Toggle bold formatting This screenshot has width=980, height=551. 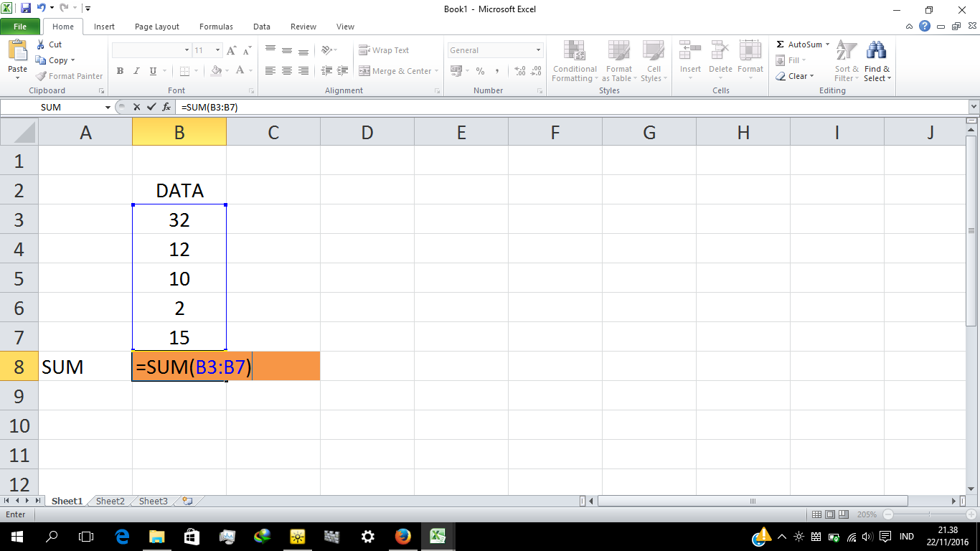[x=120, y=71]
